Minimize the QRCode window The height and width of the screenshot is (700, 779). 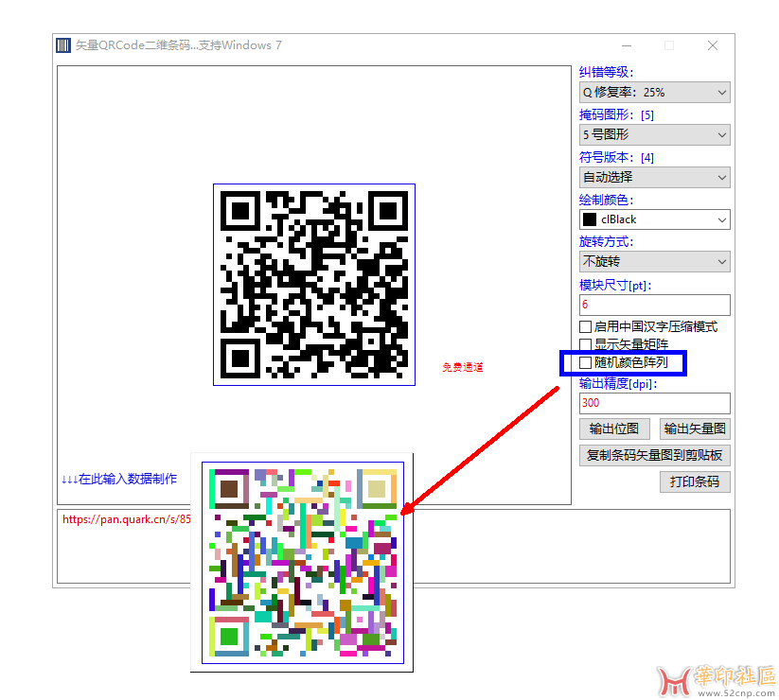point(627,45)
